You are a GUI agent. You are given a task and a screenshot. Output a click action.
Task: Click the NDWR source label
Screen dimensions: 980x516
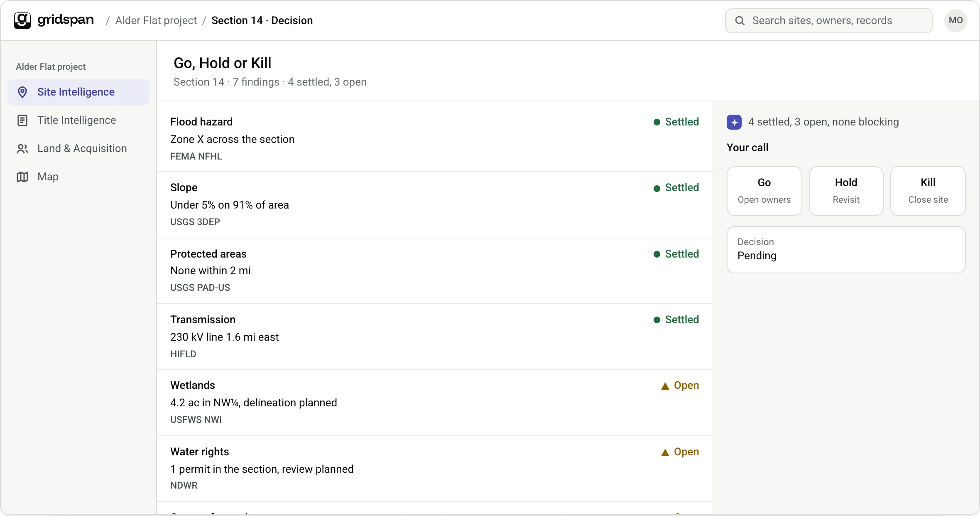click(184, 485)
